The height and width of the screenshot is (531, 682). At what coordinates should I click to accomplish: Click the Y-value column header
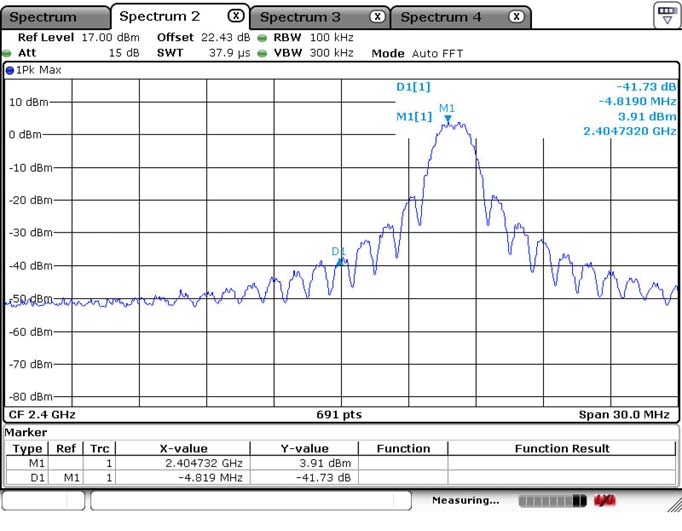tap(304, 448)
